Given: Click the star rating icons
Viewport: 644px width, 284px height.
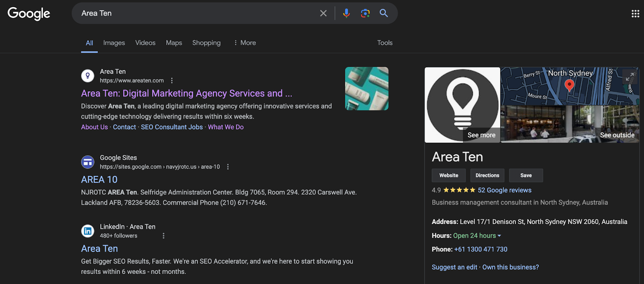Looking at the screenshot, I should tap(459, 190).
